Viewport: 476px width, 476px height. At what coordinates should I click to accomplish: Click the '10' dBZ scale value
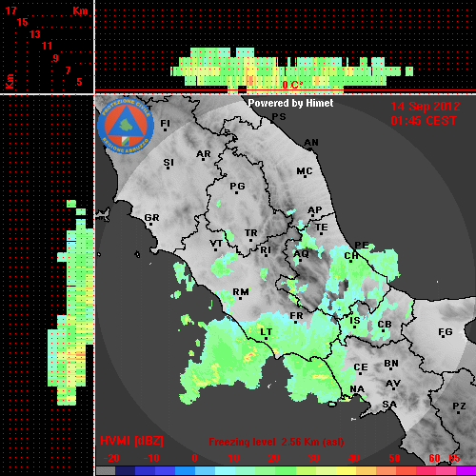(234, 458)
